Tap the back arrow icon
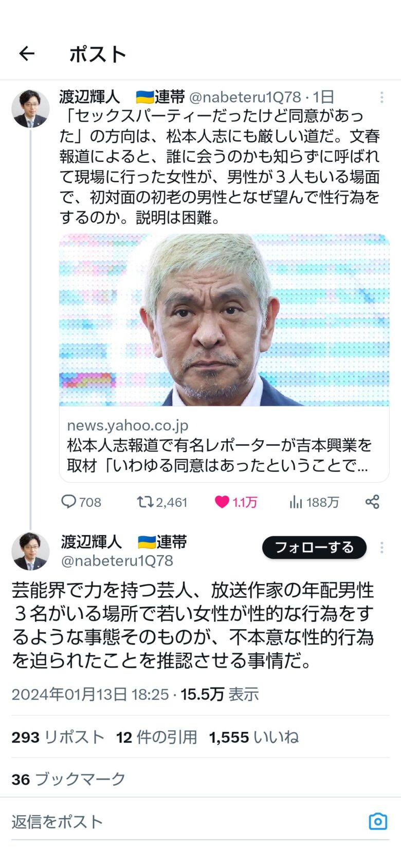The height and width of the screenshot is (868, 401). [x=27, y=53]
